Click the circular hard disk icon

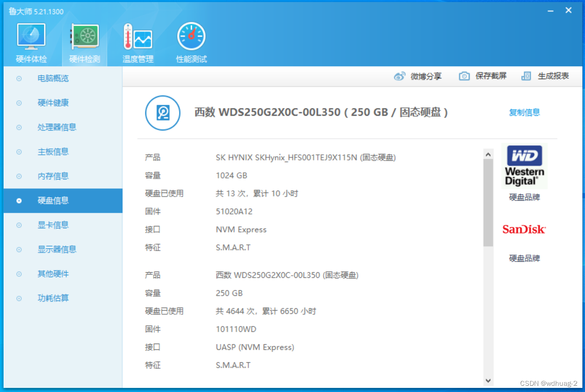click(x=163, y=113)
